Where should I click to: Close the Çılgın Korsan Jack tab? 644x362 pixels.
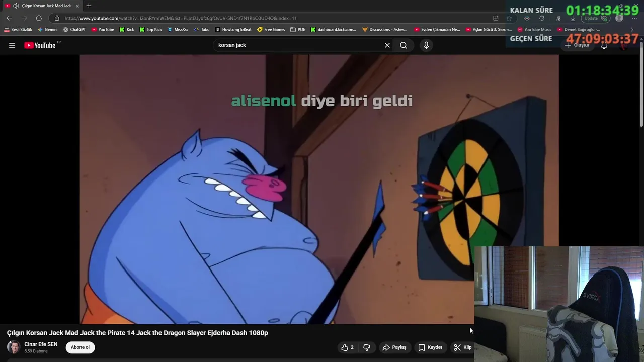click(x=77, y=6)
